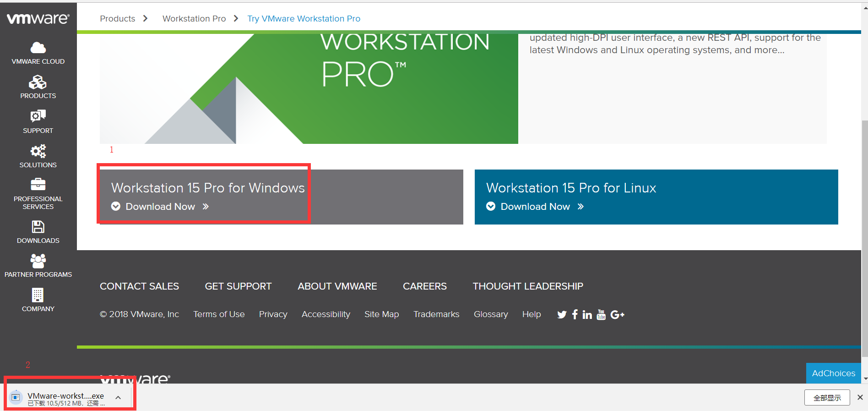Open the Glossary footer link
The image size is (868, 411).
pyautogui.click(x=491, y=314)
